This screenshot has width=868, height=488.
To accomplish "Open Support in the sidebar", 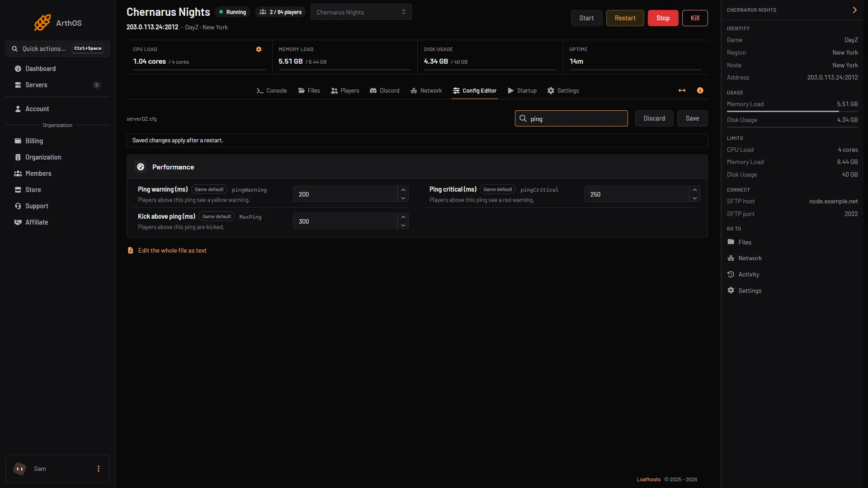I will click(x=57, y=206).
